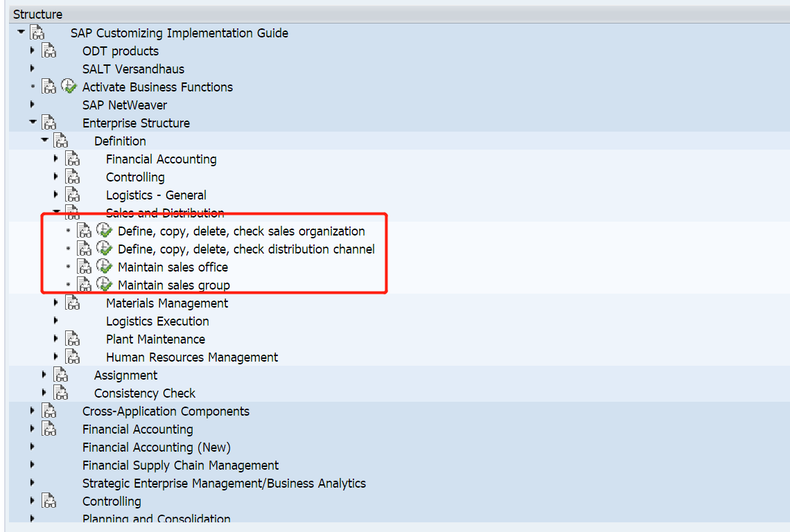Expand the 'Assignment' node
Screen dimensions: 790x532
coord(44,375)
